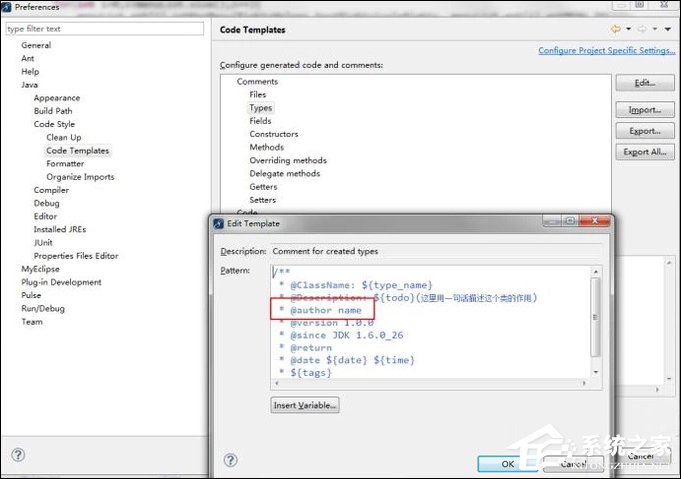Select Fields comment template
The image size is (681, 479).
coord(260,121)
